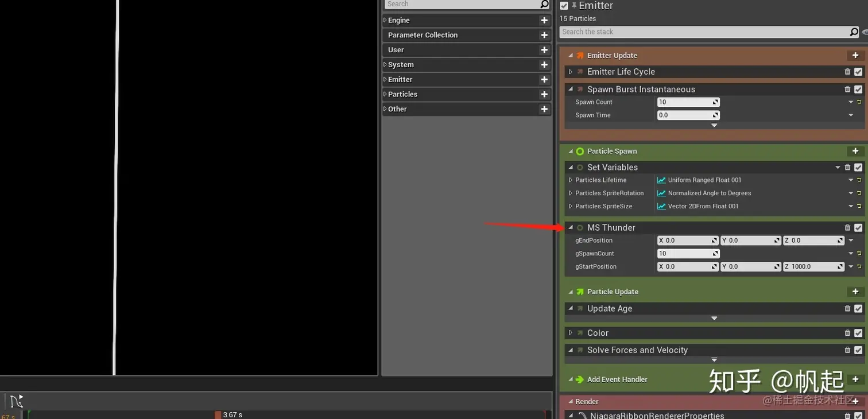Disable the Spawn Burst Instantaneous module
Image resolution: width=868 pixels, height=419 pixels.
point(858,90)
